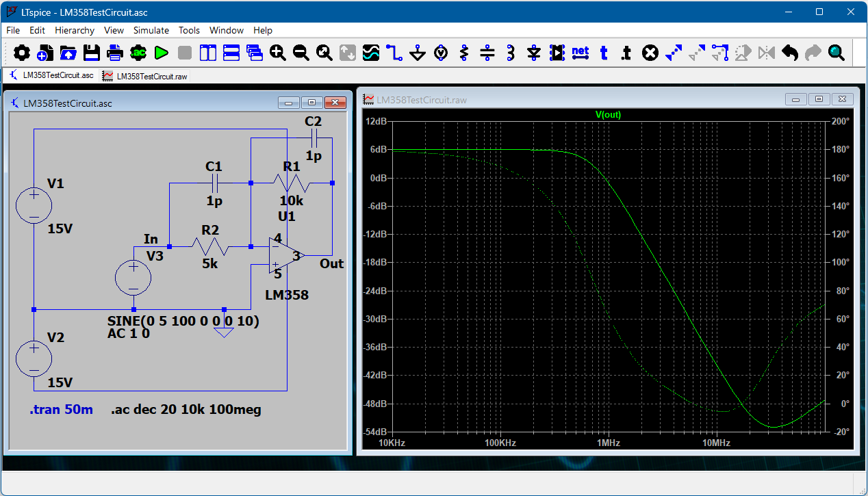Select the Diode component tool
This screenshot has width=868, height=496.
pyautogui.click(x=534, y=53)
